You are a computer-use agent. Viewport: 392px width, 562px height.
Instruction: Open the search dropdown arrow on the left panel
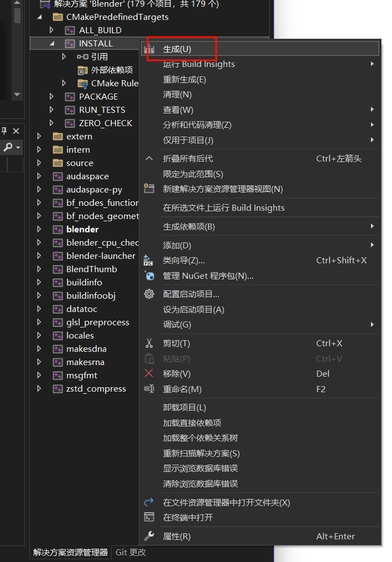click(x=18, y=147)
